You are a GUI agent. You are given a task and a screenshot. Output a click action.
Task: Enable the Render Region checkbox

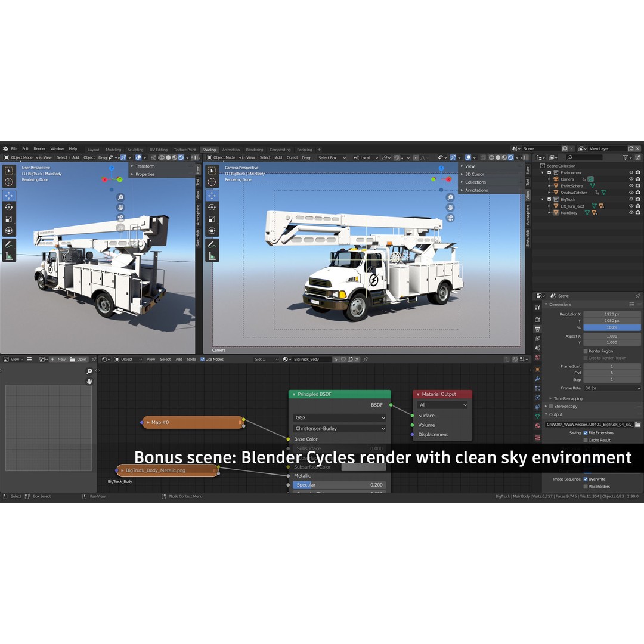point(586,351)
